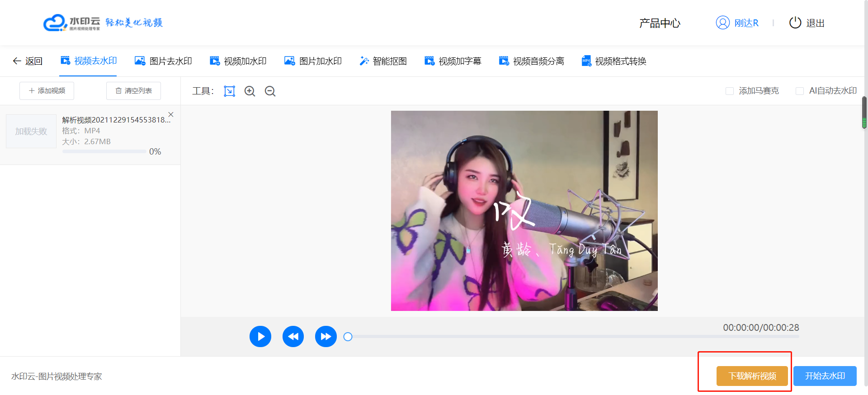
Task: Click the 水印云-图片视频处理专家 footer text
Action: click(x=57, y=376)
